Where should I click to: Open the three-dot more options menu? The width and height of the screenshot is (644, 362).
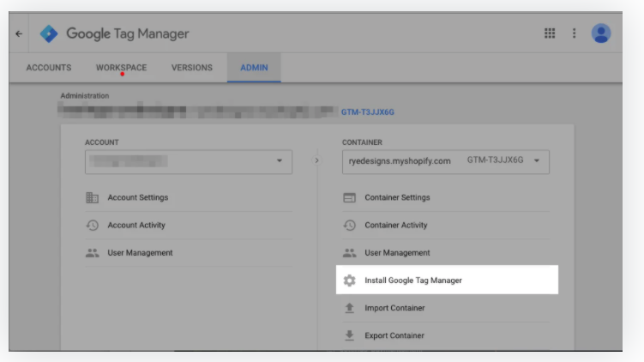pos(575,33)
